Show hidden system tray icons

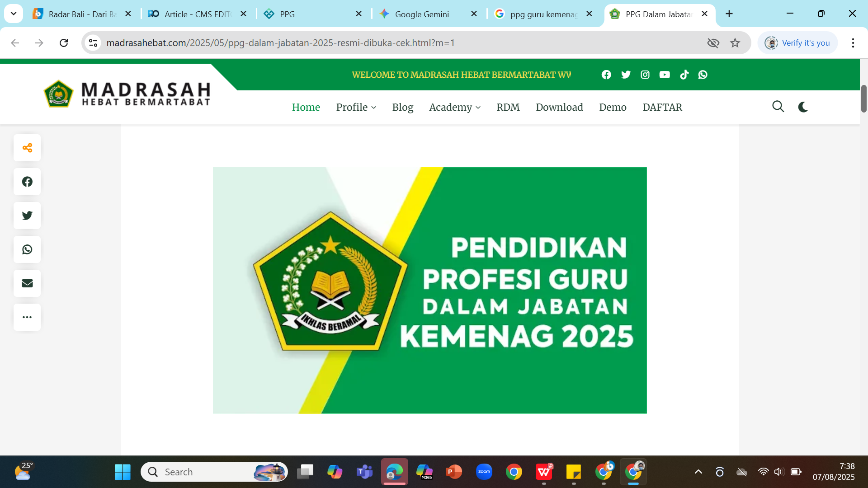click(698, 472)
